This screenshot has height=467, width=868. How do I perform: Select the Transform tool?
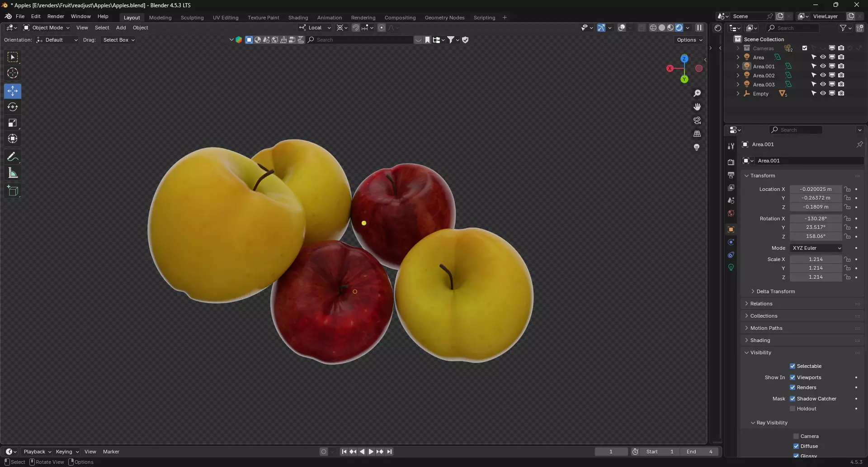point(13,138)
